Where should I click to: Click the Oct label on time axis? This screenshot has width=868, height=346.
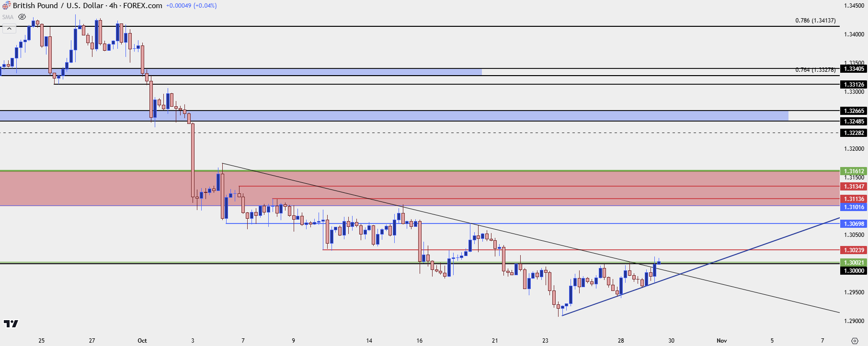coord(142,341)
